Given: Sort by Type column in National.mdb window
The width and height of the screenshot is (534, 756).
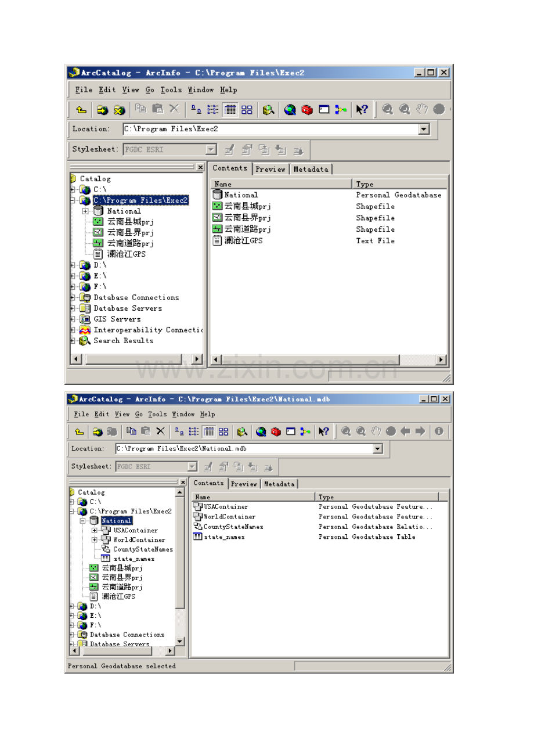Looking at the screenshot, I should click(x=377, y=497).
